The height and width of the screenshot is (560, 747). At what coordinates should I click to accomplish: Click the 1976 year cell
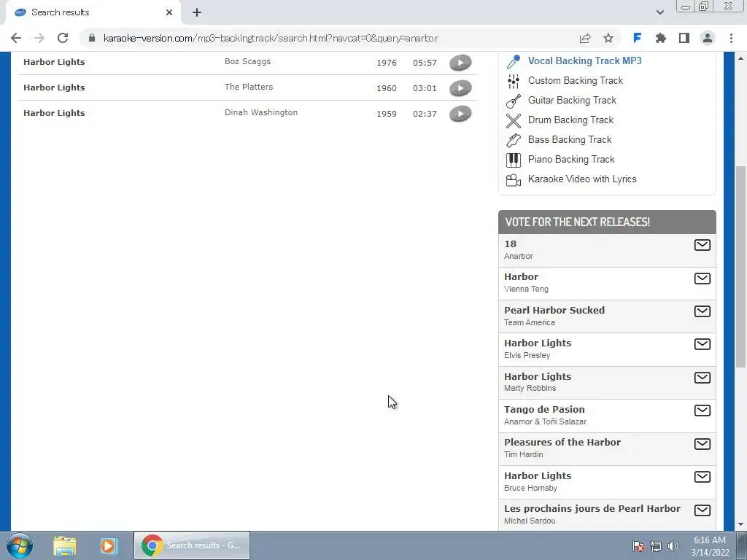(x=387, y=63)
